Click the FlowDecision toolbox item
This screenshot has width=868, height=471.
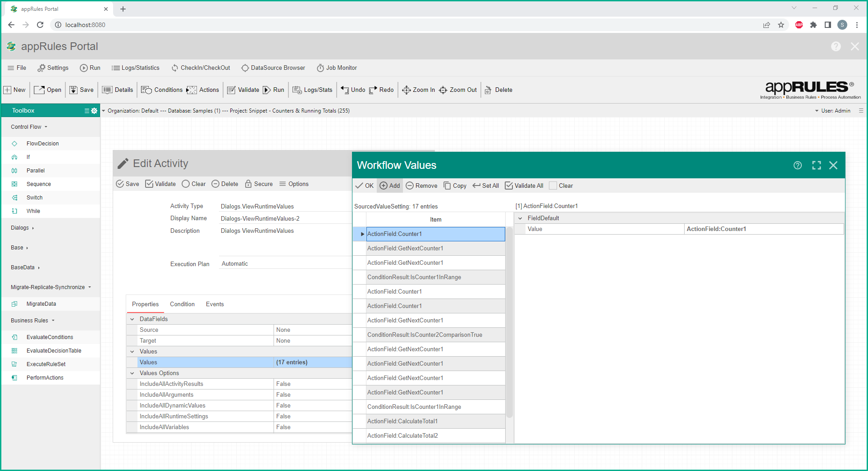[x=42, y=144]
